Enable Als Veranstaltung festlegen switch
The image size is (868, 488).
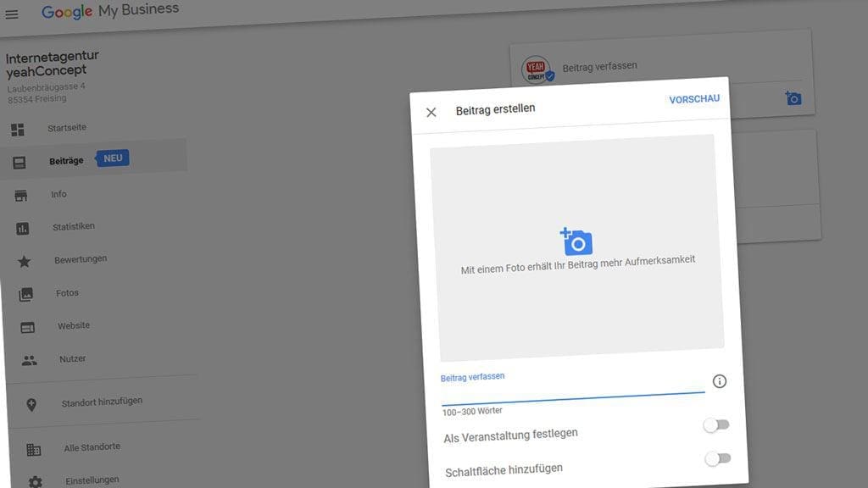pos(716,425)
